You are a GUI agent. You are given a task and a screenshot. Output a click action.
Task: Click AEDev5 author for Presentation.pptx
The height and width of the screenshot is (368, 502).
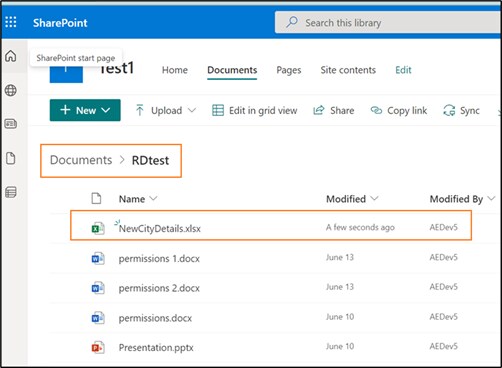(x=444, y=346)
